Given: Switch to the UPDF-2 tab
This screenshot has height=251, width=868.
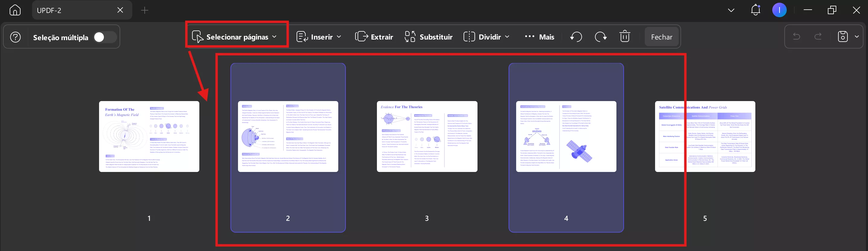Looking at the screenshot, I should (82, 10).
